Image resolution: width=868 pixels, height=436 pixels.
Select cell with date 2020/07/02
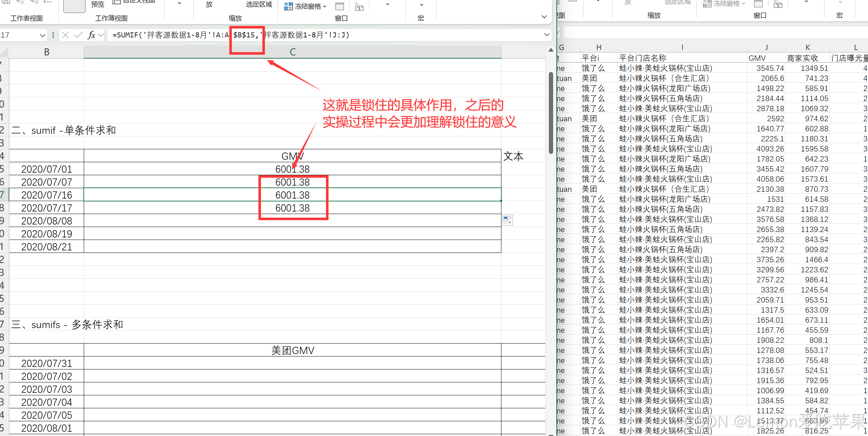click(x=46, y=376)
